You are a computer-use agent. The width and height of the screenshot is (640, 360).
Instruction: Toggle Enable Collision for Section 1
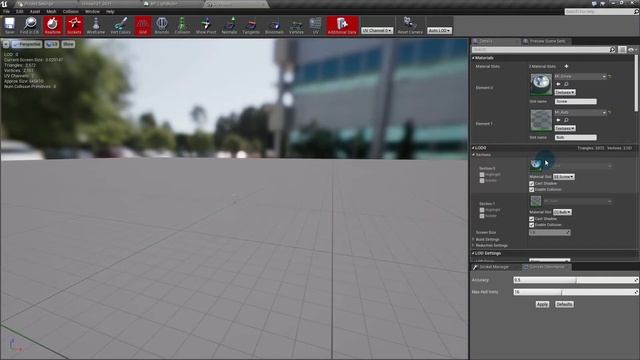tap(531, 225)
